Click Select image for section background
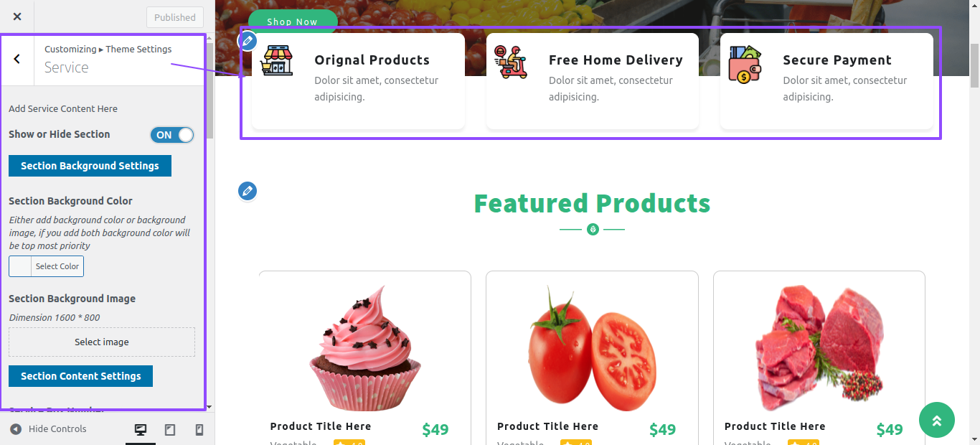The image size is (980, 445). tap(102, 342)
